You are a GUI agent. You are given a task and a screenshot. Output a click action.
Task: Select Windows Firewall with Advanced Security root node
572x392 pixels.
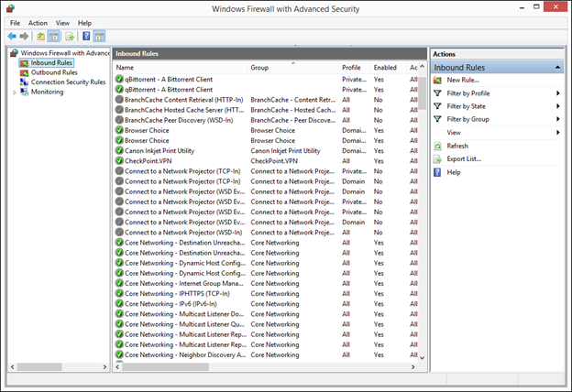60,53
